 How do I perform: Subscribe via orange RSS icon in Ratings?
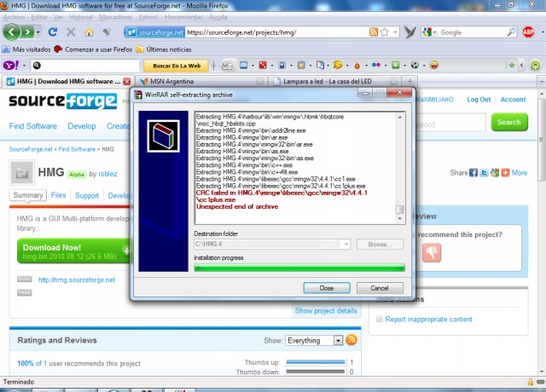[351, 340]
